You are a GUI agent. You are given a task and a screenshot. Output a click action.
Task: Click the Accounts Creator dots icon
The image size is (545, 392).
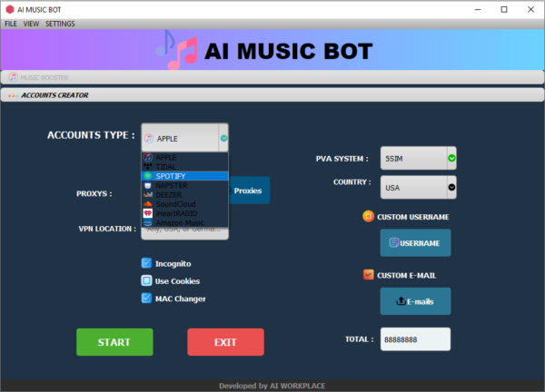pos(14,95)
